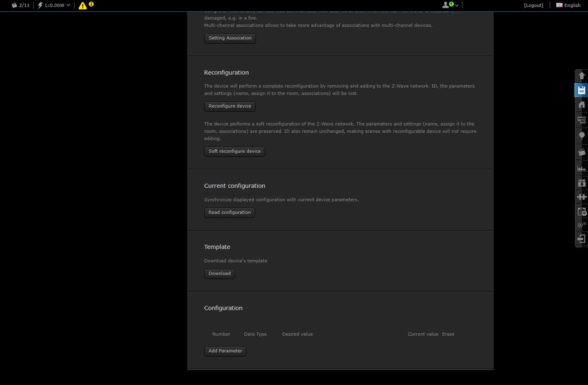
Task: Click the exit door icon in sidebar
Action: [x=582, y=239]
